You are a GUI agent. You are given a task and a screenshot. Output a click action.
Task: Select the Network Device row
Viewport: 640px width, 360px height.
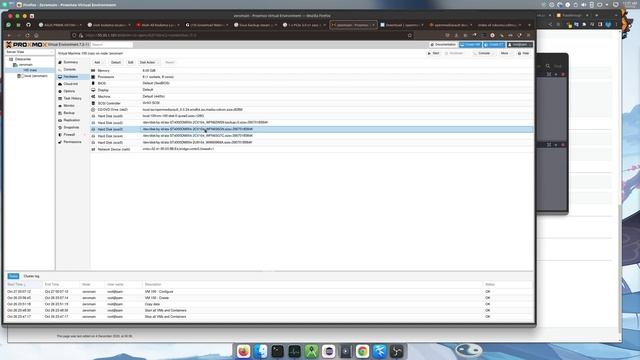312,149
